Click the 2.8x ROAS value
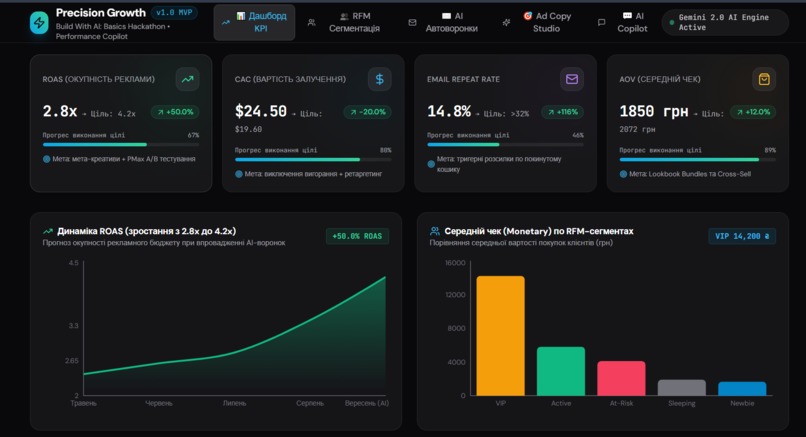Screen dimensions: 806x437 [60, 111]
